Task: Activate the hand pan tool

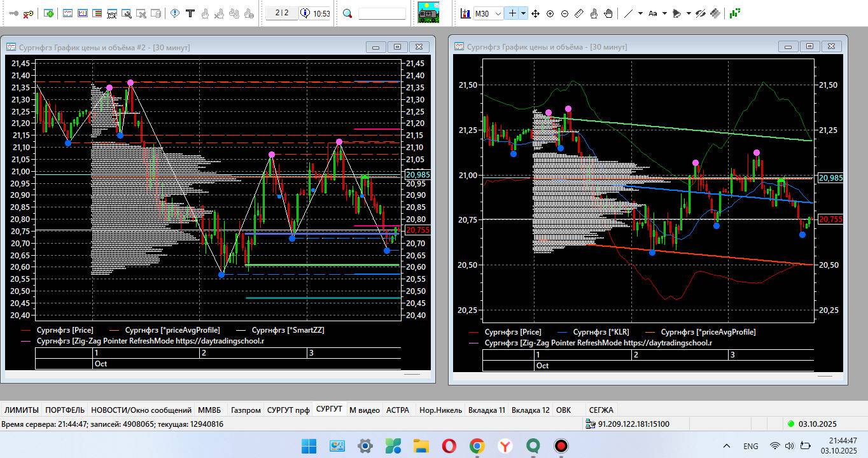Action: [x=608, y=13]
